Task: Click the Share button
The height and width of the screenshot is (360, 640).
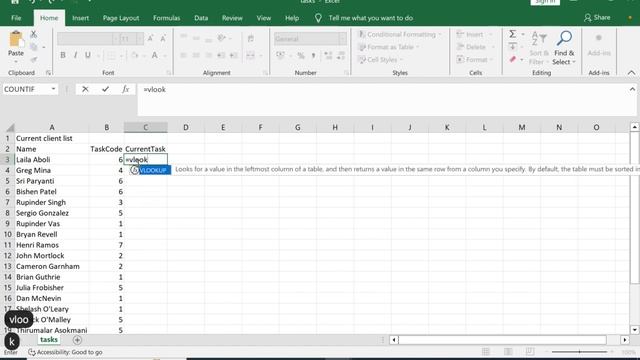Action: (x=597, y=18)
